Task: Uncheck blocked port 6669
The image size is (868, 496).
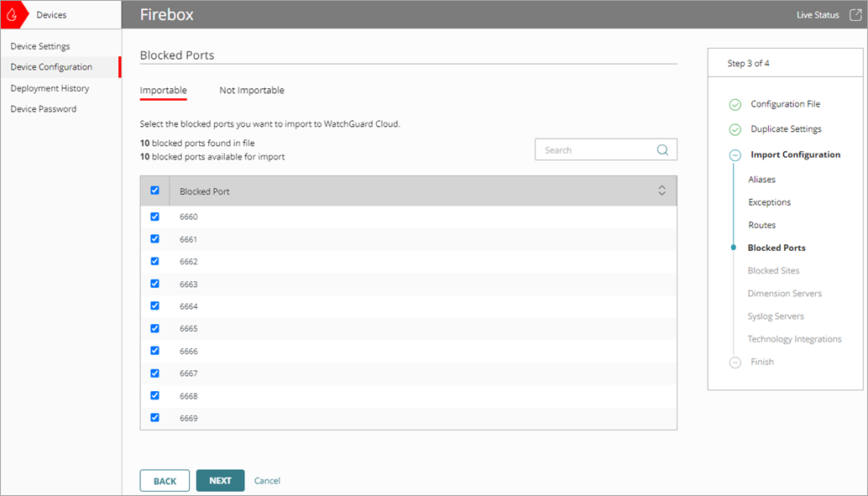Action: 154,417
